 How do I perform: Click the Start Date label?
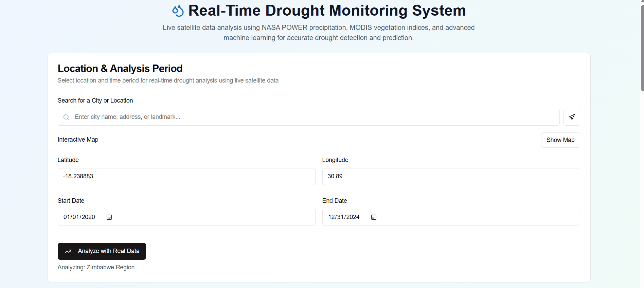pos(71,201)
